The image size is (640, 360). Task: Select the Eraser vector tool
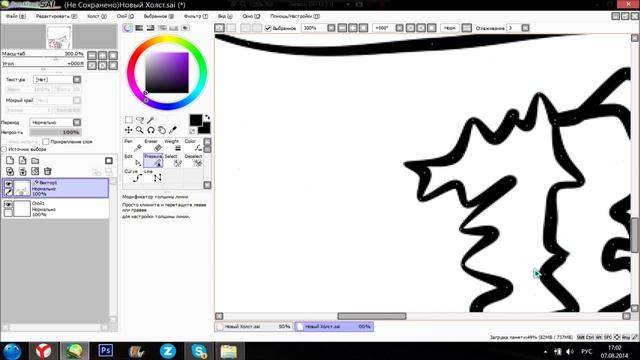click(153, 145)
